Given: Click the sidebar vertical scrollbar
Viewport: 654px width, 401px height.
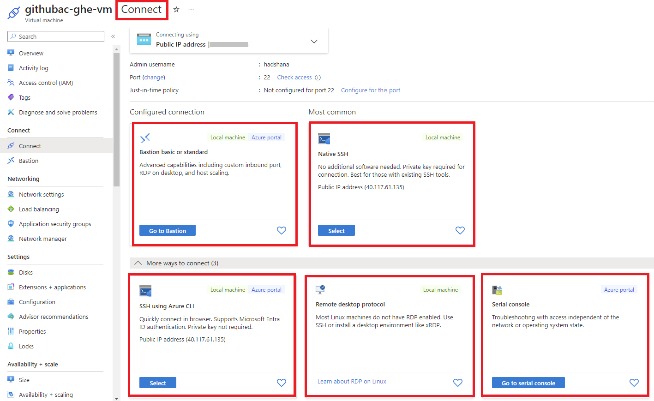Looking at the screenshot, I should point(116,119).
